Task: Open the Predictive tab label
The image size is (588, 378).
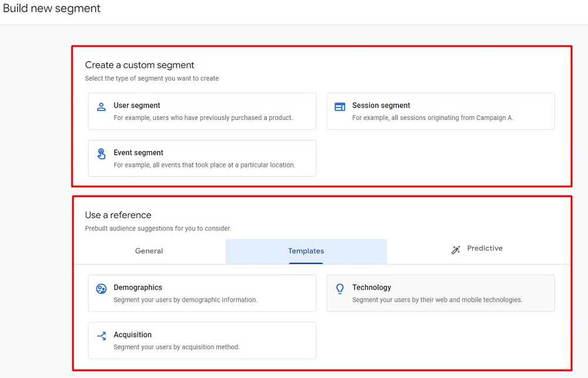Action: (x=485, y=248)
